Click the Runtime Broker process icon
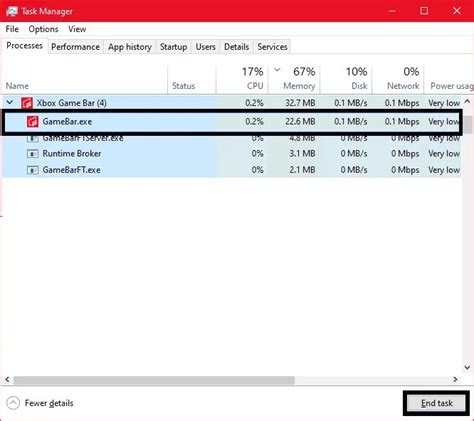Viewport: 474px width, 421px height. tap(32, 154)
